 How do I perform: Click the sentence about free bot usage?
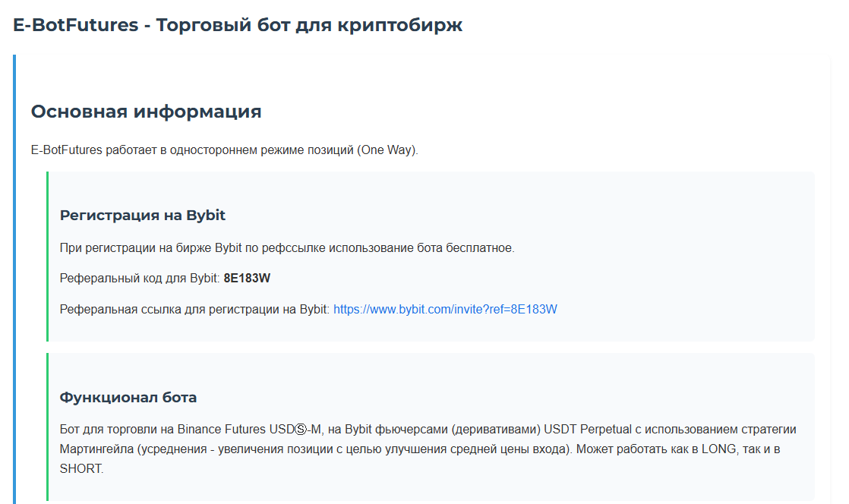pos(287,247)
